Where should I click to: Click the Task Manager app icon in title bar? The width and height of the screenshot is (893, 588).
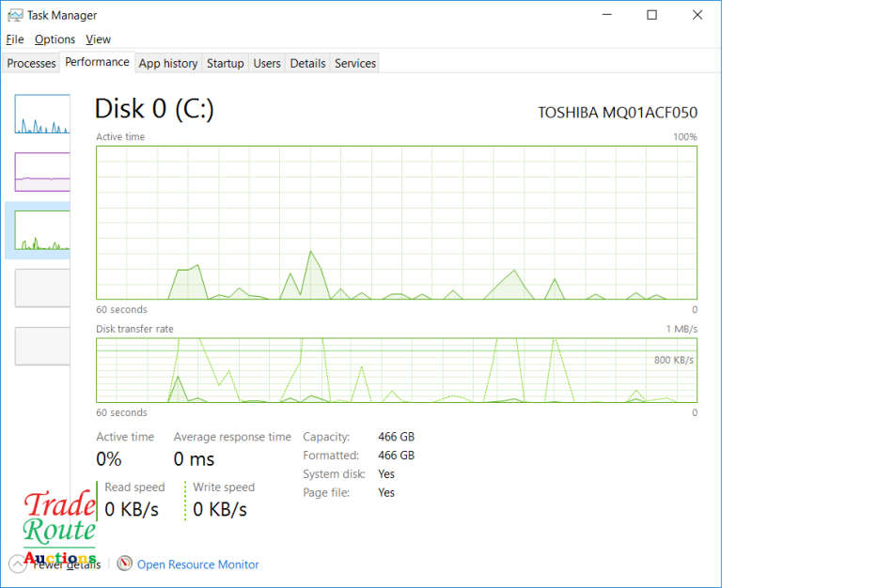click(x=15, y=15)
